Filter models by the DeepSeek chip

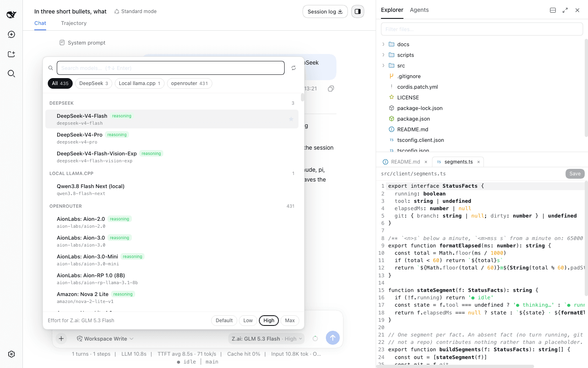[94, 83]
